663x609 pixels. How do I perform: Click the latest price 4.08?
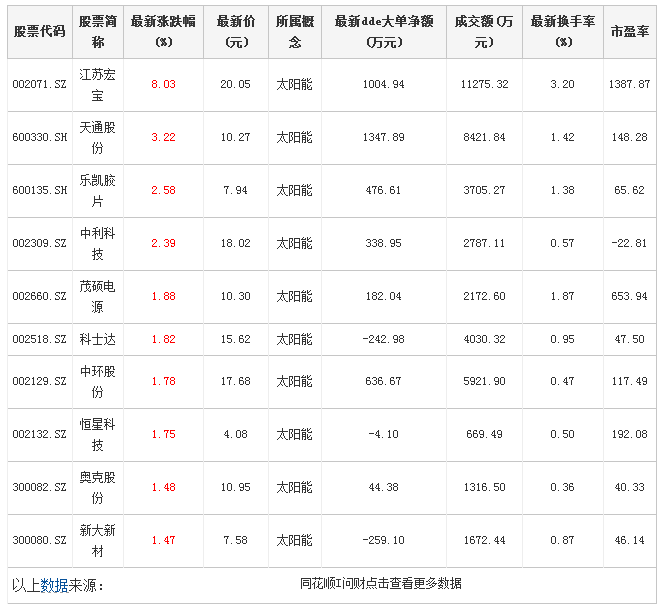[236, 434]
